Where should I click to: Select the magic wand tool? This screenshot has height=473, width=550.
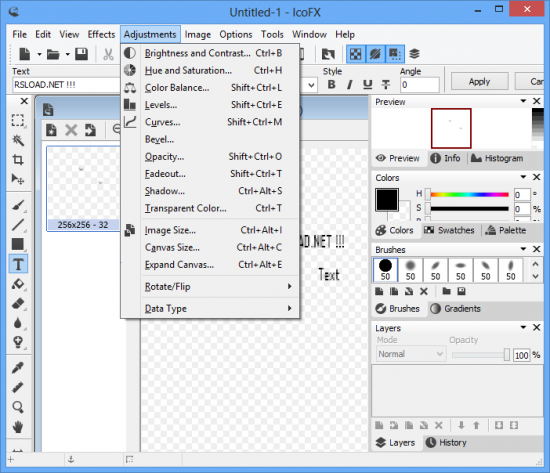coord(18,140)
